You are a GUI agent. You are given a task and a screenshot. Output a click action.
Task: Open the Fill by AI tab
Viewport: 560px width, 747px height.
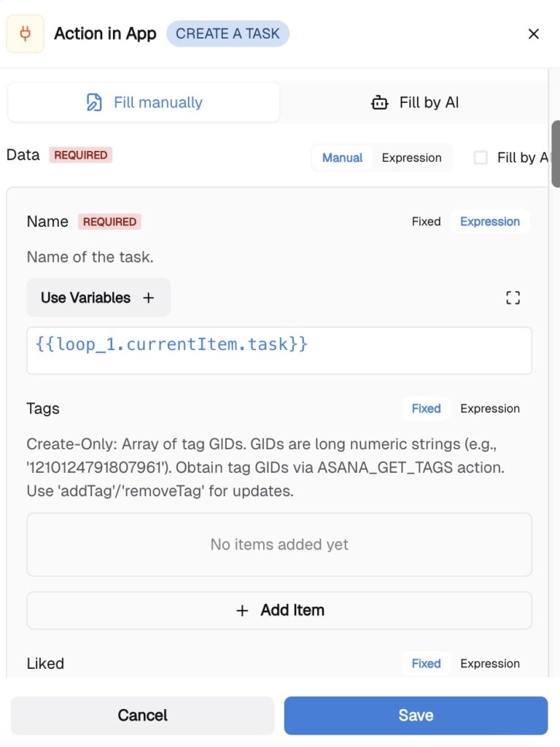click(x=414, y=103)
